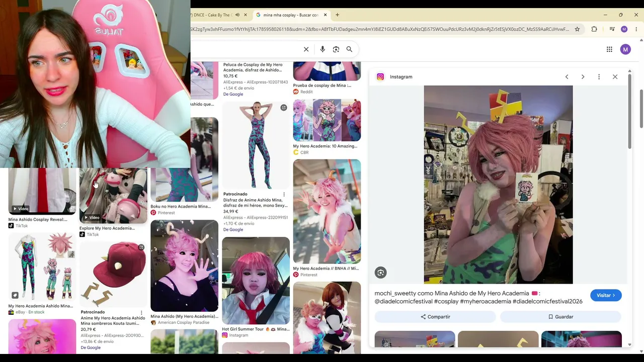This screenshot has width=644, height=362.
Task: Open the 'De Google' link under the 20,79 € cap
Action: (91, 347)
